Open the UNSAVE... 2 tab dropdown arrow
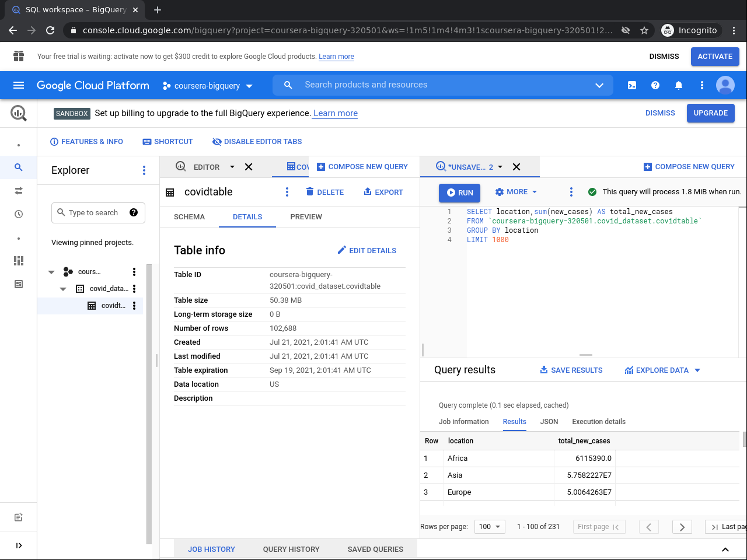 click(x=500, y=167)
